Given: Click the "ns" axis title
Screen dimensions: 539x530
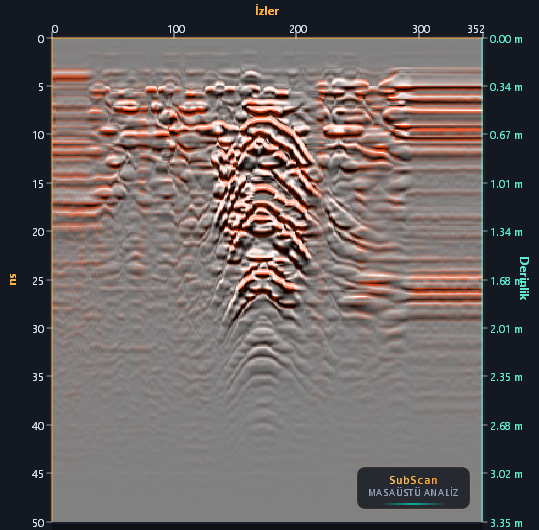Looking at the screenshot, I should coord(12,279).
